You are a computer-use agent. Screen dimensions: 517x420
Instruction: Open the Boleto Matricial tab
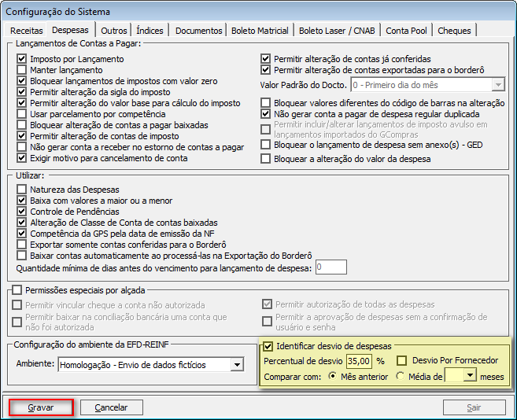click(x=260, y=31)
